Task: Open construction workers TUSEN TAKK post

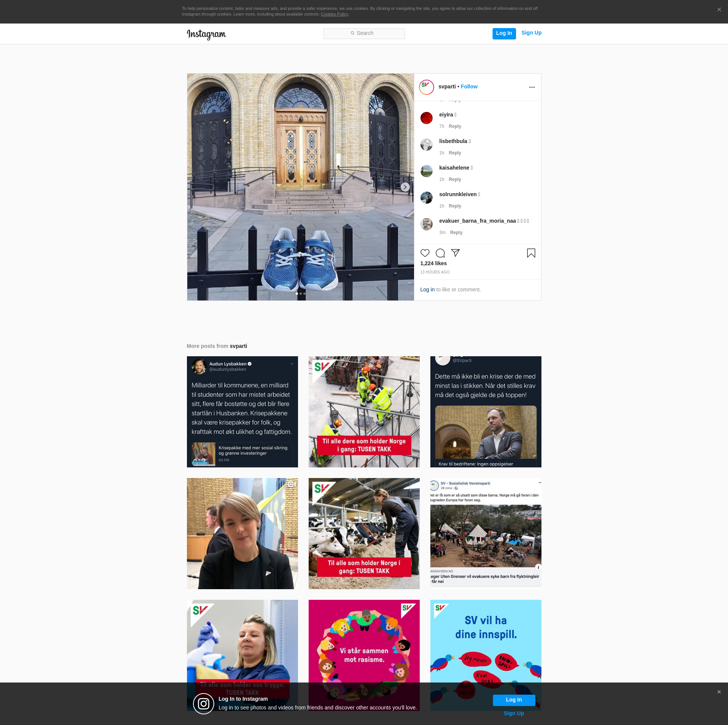Action: click(364, 412)
